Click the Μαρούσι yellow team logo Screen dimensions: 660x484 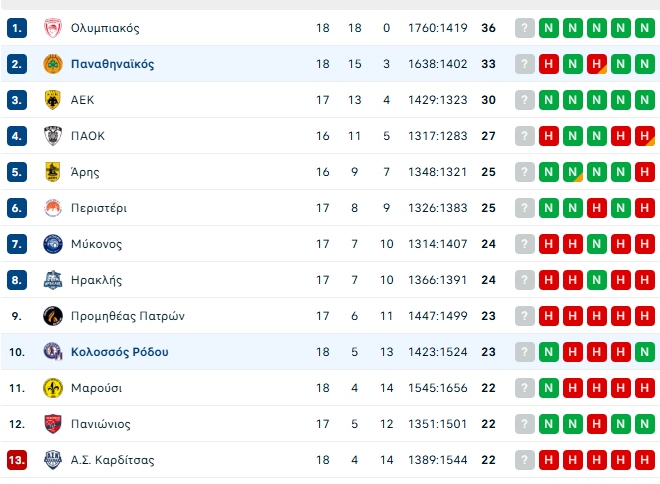click(53, 388)
